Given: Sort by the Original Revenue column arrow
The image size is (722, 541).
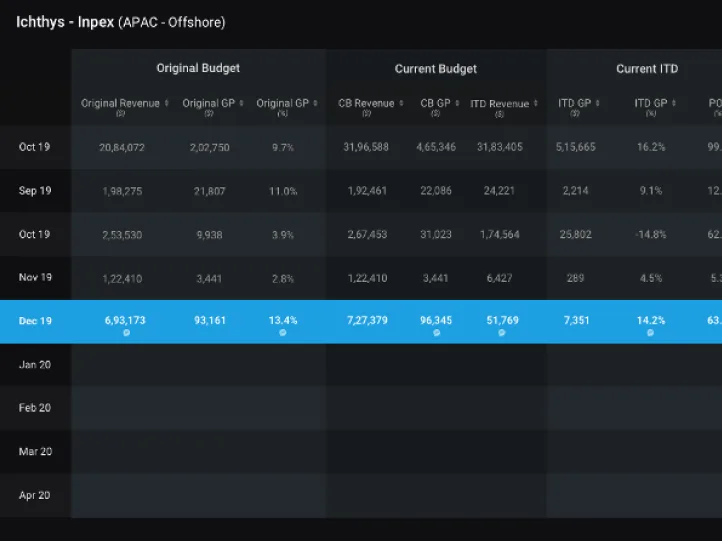Looking at the screenshot, I should [x=167, y=103].
